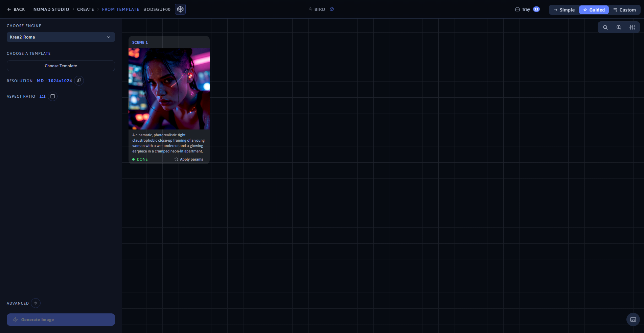This screenshot has width=644, height=333.
Task: Switch to Custom mode
Action: click(x=624, y=10)
